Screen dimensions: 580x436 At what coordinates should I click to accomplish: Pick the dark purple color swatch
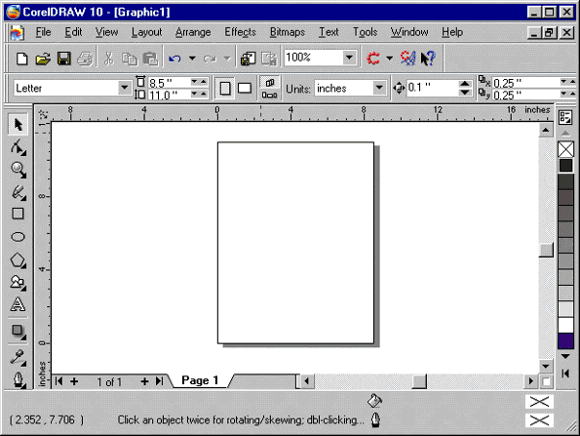566,341
